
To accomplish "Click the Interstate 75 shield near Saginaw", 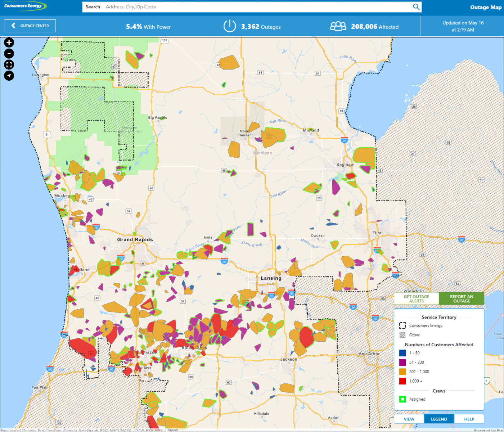I will click(344, 140).
